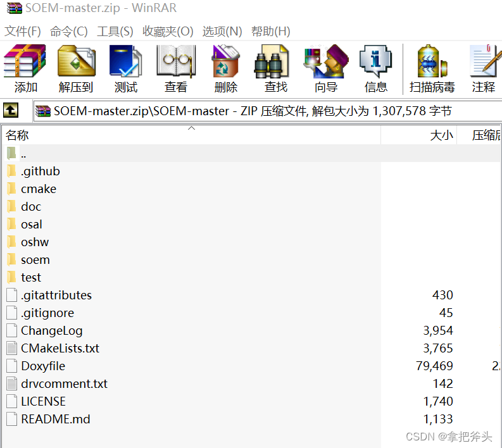Click the Test (测试) toolbar icon
This screenshot has height=448, width=502.
pyautogui.click(x=125, y=61)
